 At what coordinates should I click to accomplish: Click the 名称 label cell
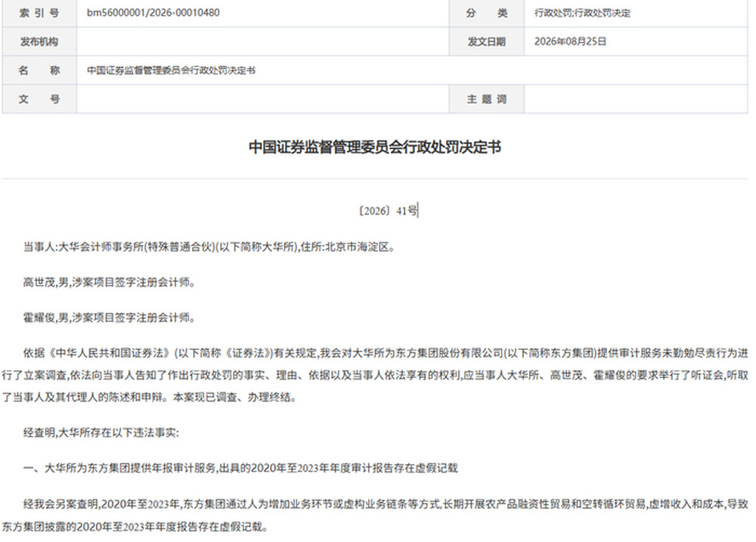coord(39,70)
